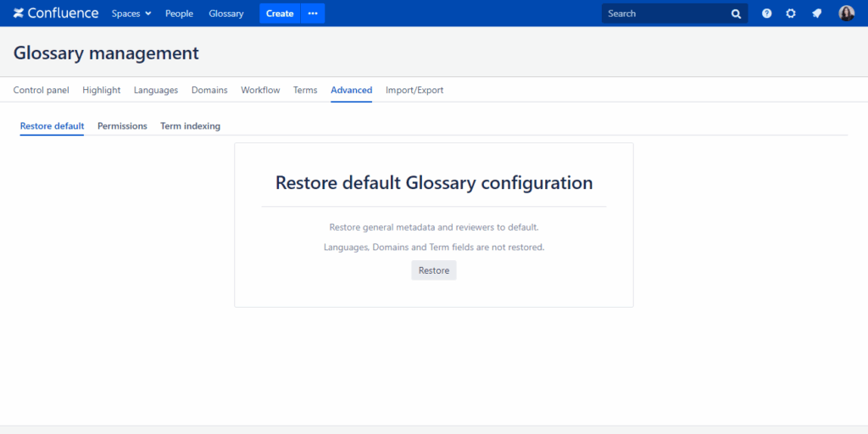Image resolution: width=868 pixels, height=434 pixels.
Task: Switch to Term indexing sub-tab
Action: [x=190, y=126]
